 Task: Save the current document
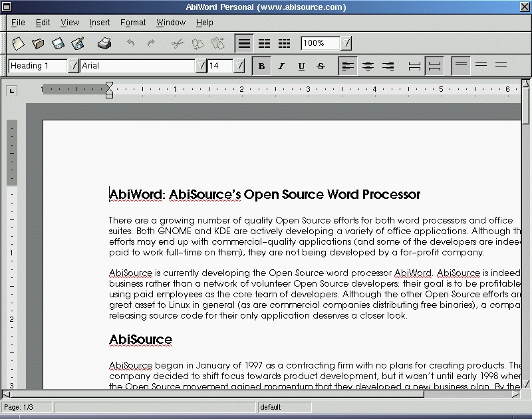[59, 43]
